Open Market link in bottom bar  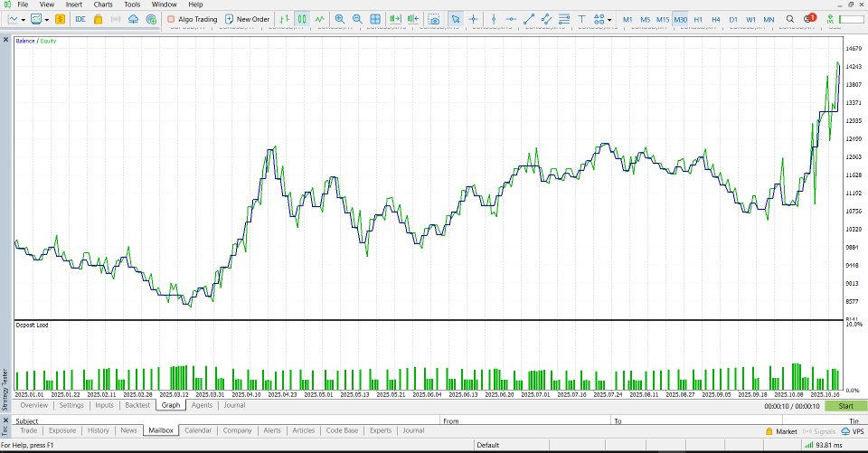pyautogui.click(x=781, y=431)
